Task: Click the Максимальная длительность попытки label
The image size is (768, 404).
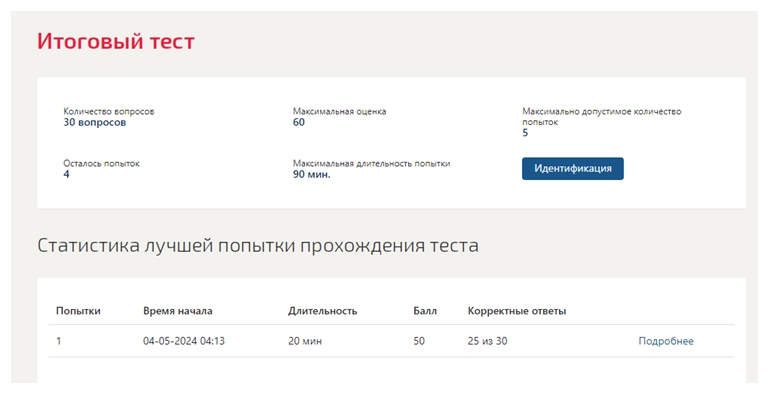Action: point(371,164)
